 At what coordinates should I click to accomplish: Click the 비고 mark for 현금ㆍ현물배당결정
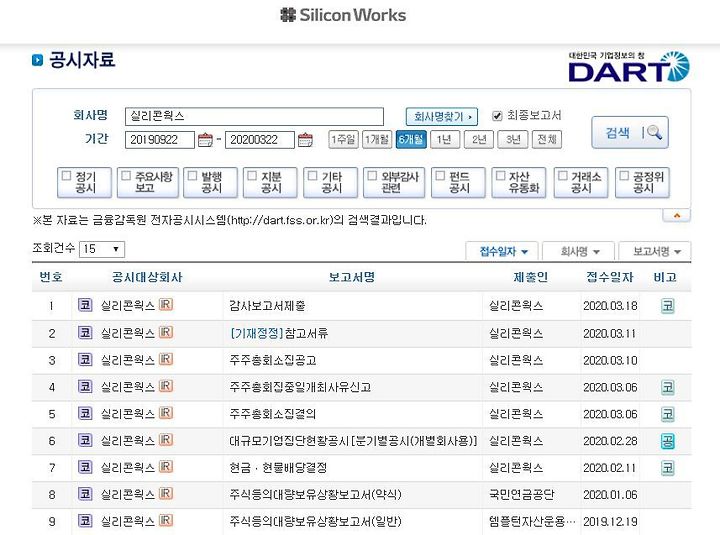[x=668, y=468]
